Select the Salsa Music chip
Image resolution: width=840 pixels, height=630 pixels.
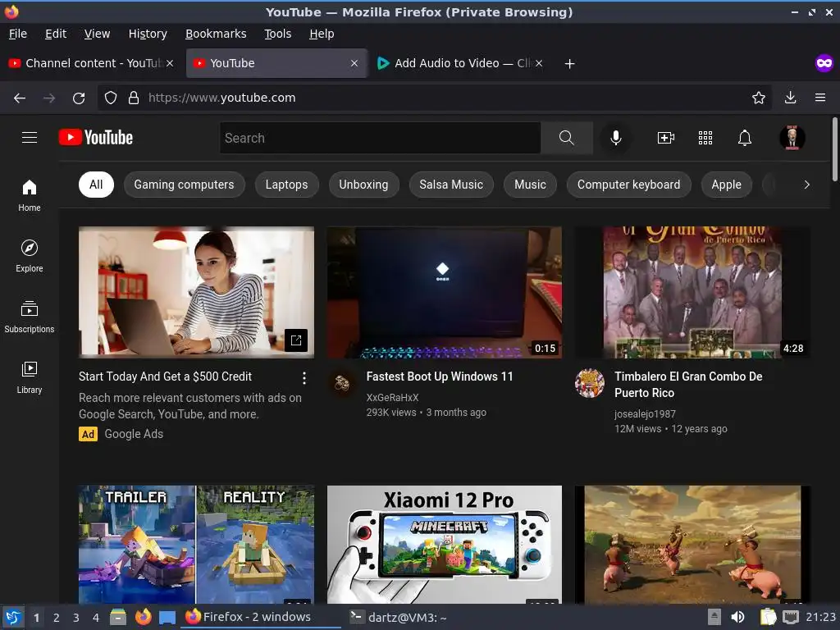tap(451, 185)
